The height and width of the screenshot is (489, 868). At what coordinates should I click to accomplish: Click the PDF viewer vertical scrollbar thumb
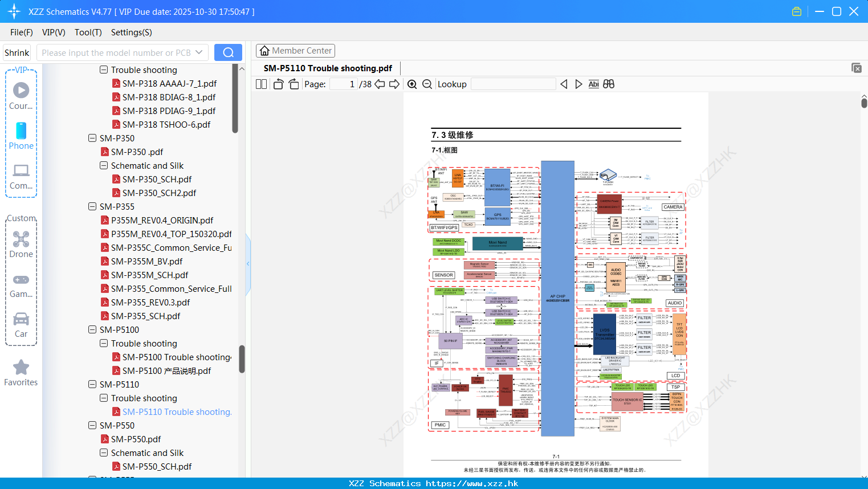coord(864,103)
